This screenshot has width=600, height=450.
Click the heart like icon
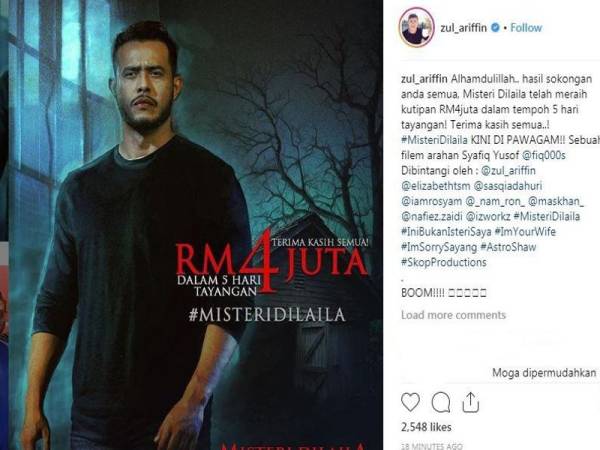pos(410,402)
